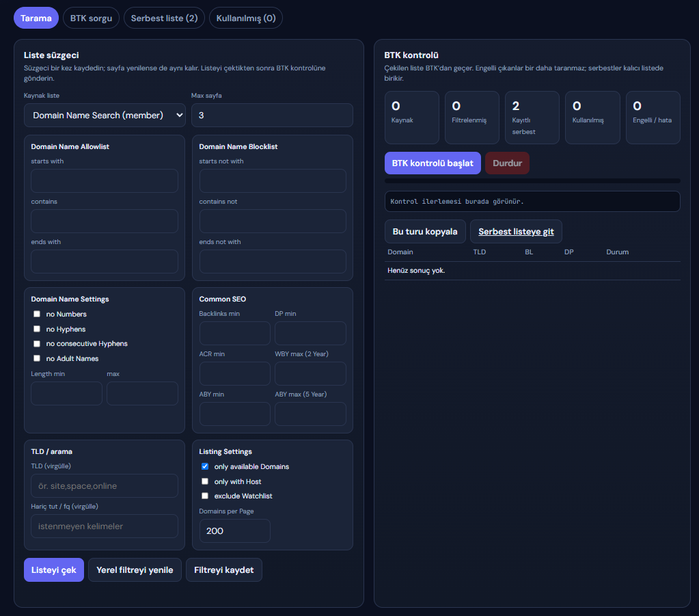Image resolution: width=699 pixels, height=616 pixels.
Task: Click the Listeyi çek button
Action: 54,570
